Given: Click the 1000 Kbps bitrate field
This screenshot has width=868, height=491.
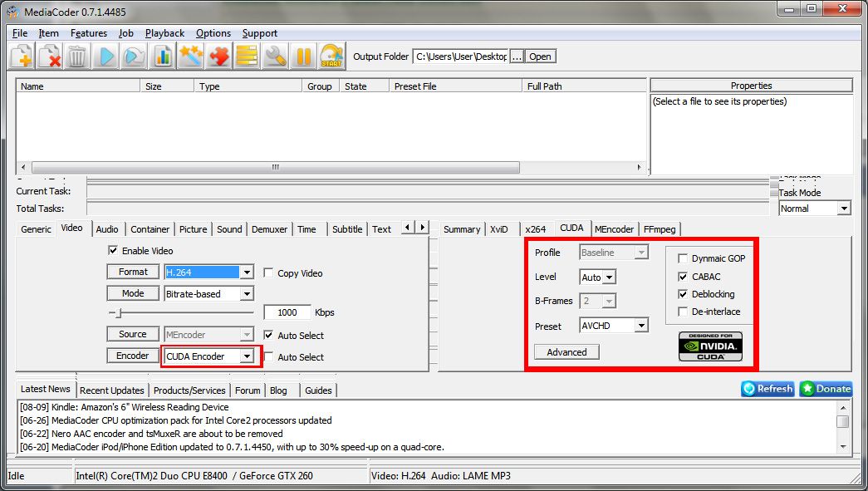Looking at the screenshot, I should [287, 312].
